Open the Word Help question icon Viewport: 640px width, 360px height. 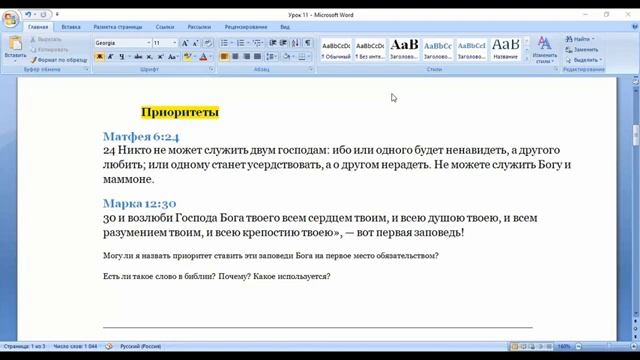(635, 27)
